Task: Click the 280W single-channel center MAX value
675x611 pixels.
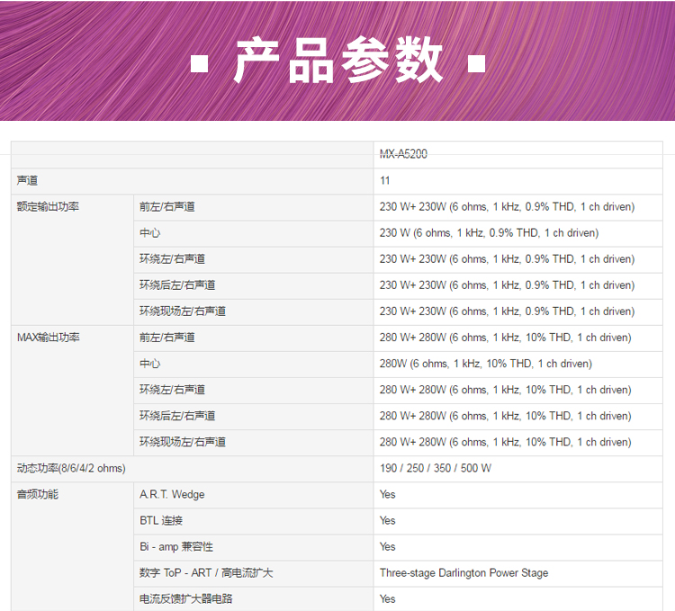Action: coord(486,363)
